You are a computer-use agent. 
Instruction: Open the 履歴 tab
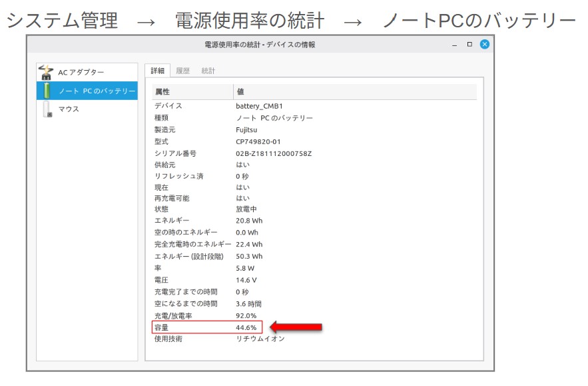[182, 71]
